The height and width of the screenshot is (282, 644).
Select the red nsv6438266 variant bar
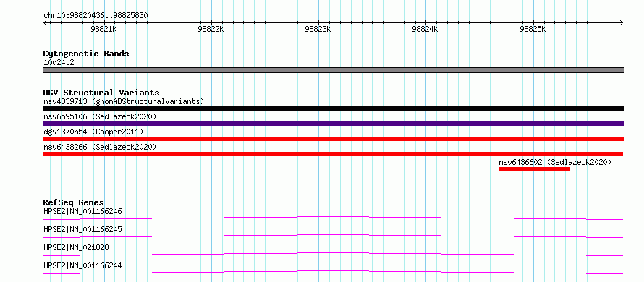tap(333, 154)
